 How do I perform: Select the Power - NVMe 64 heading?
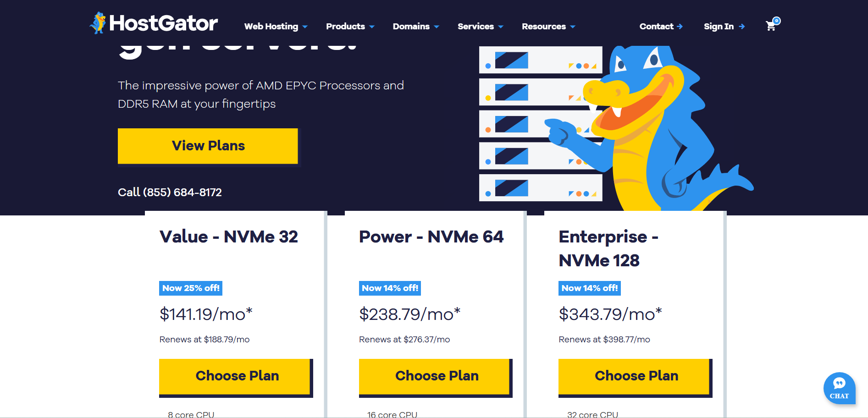coord(431,237)
